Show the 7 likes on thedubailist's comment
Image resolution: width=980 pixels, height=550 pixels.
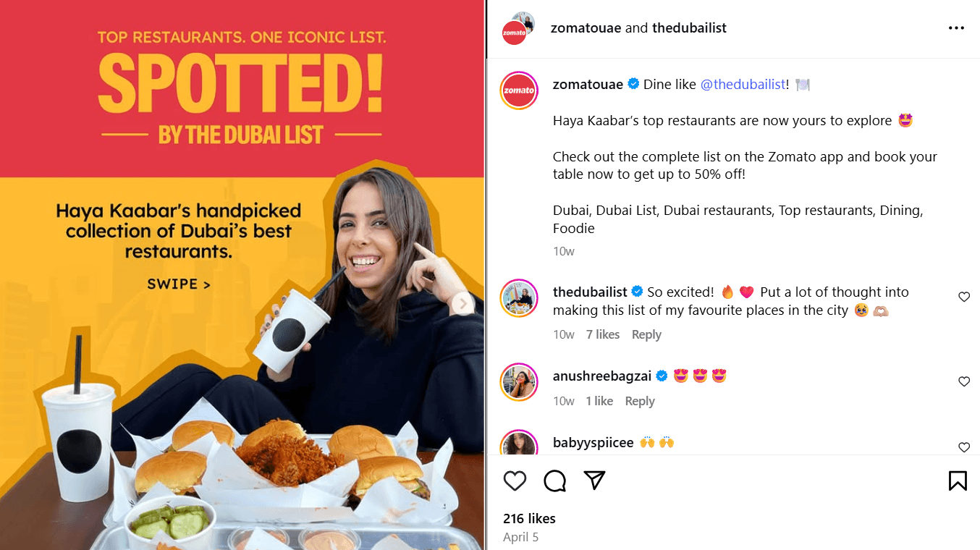[x=603, y=334]
